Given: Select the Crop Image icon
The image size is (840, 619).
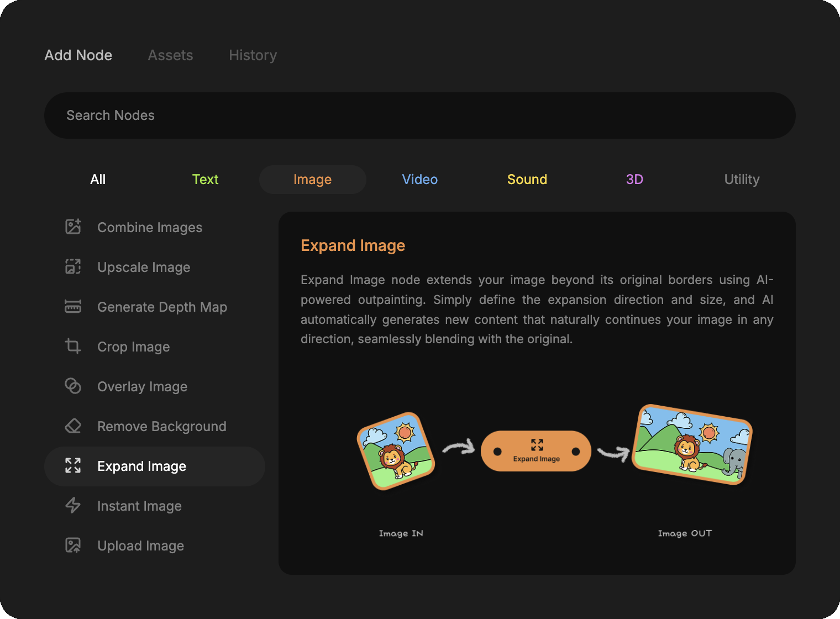Looking at the screenshot, I should (x=73, y=347).
